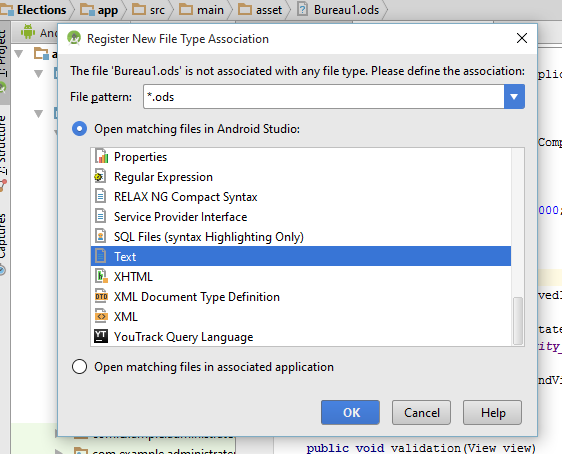Collapse the top project tree node arrow
This screenshot has width=562, height=454.
19,54
